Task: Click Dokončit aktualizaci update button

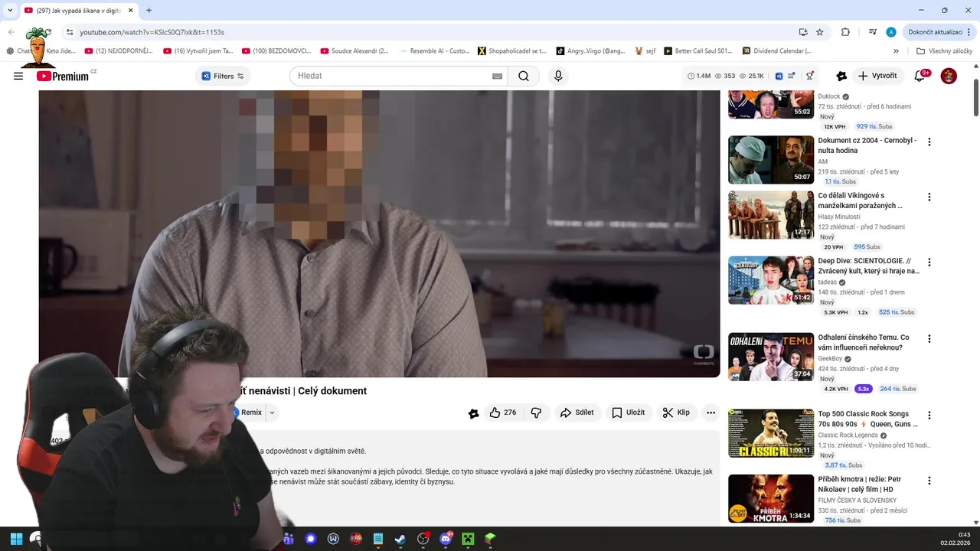Action: 939,32
